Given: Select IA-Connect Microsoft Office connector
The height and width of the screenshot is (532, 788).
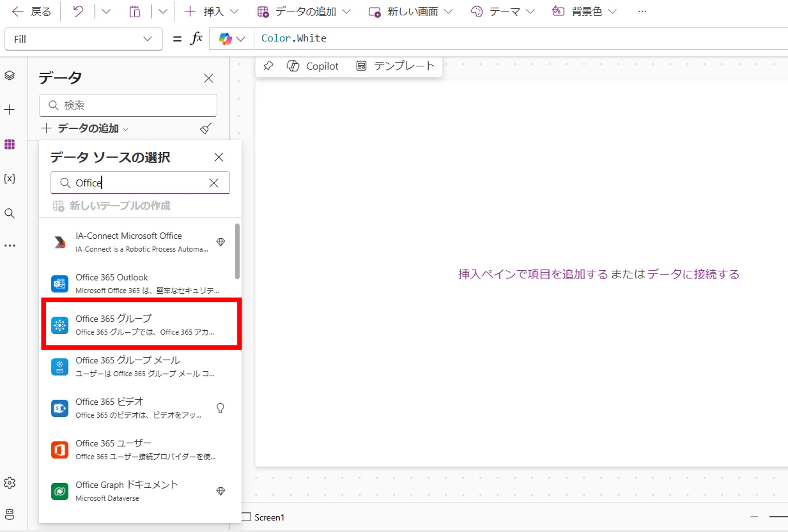Looking at the screenshot, I should pyautogui.click(x=140, y=242).
